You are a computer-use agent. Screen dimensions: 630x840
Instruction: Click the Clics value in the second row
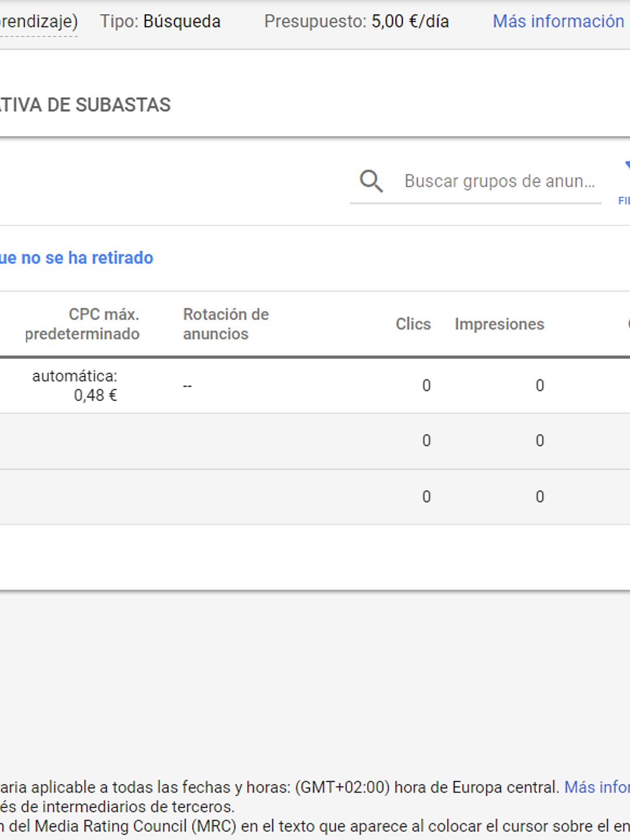tap(426, 441)
